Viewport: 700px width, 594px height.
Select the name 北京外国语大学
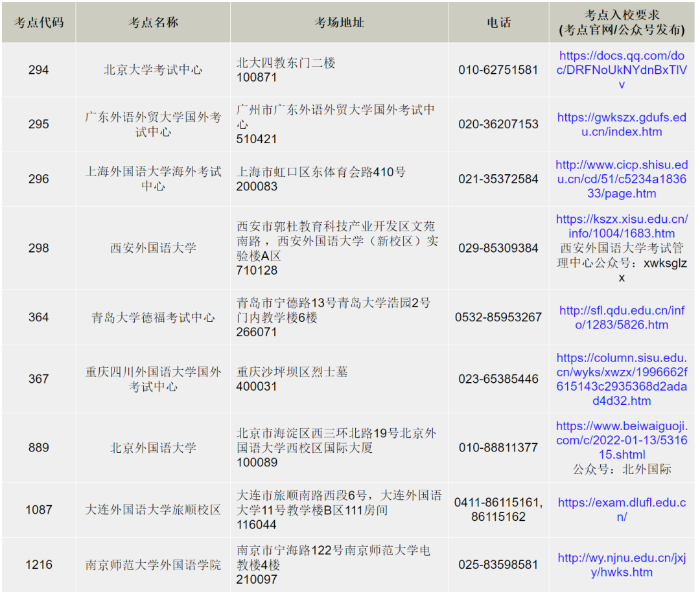153,448
